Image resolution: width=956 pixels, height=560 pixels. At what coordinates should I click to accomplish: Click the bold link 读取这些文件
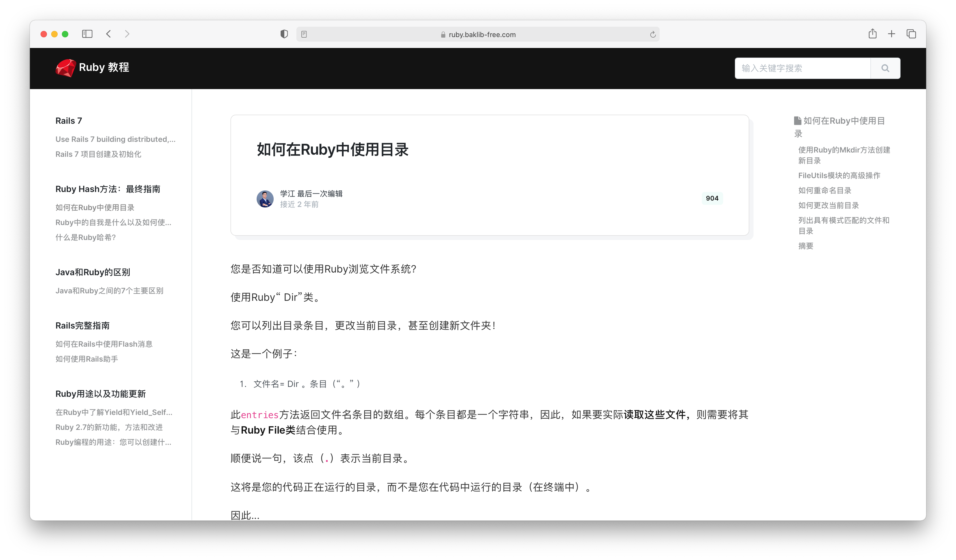coord(655,414)
